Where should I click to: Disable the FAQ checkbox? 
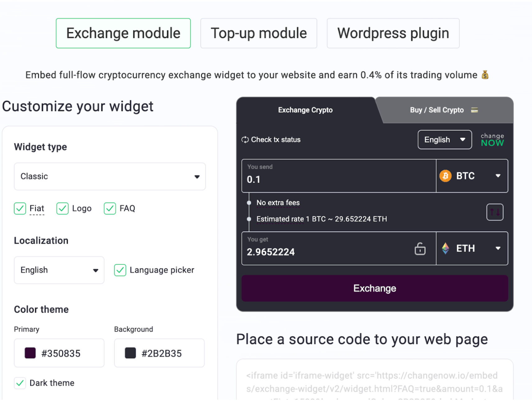110,209
